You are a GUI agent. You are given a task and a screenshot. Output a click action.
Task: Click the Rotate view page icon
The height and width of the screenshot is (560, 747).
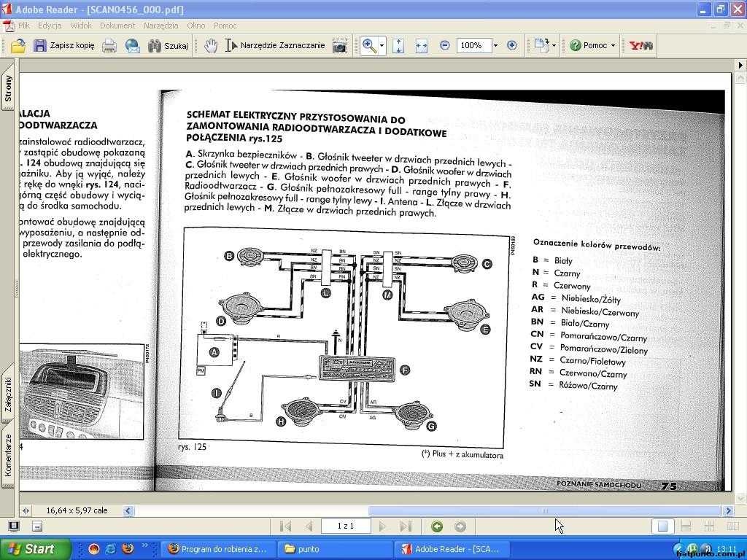541,46
